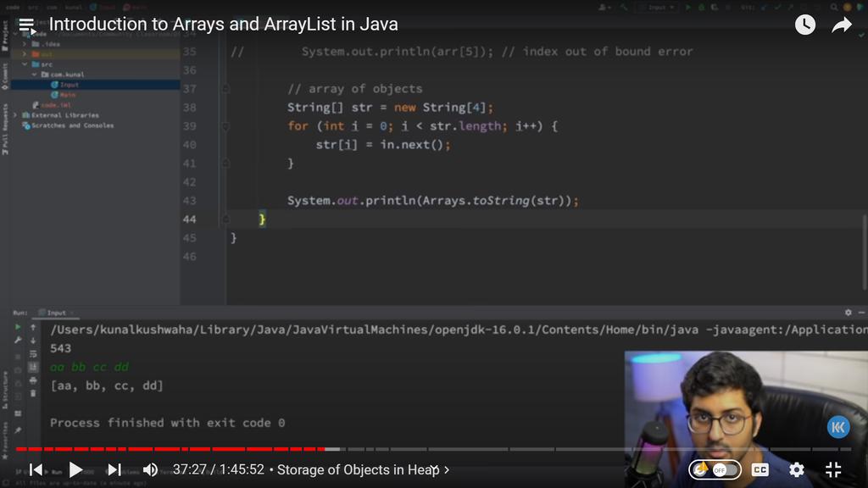Click the wrench icon in Run panel
868x488 pixels.
(x=18, y=341)
